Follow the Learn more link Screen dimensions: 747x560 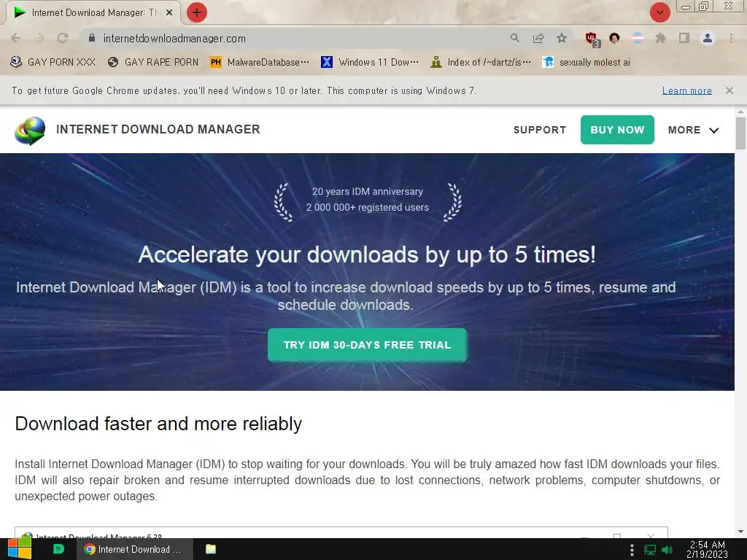pyautogui.click(x=686, y=90)
